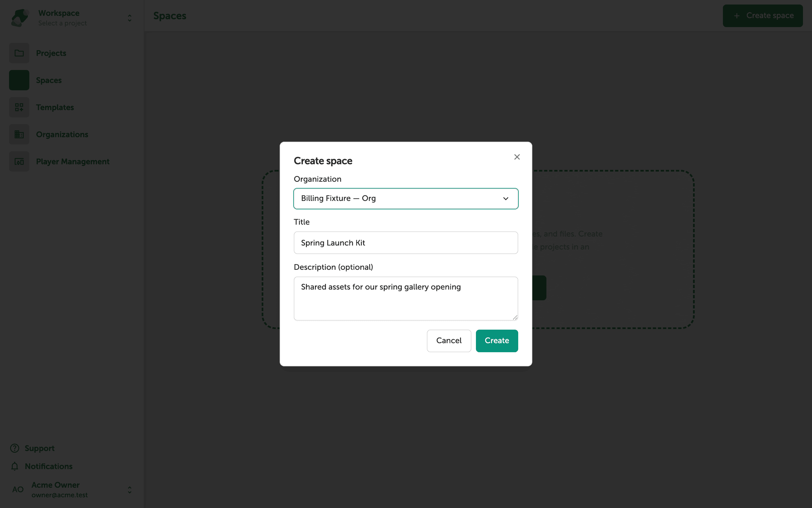Close the Create space dialog with X
Image resolution: width=812 pixels, height=508 pixels.
click(x=517, y=157)
